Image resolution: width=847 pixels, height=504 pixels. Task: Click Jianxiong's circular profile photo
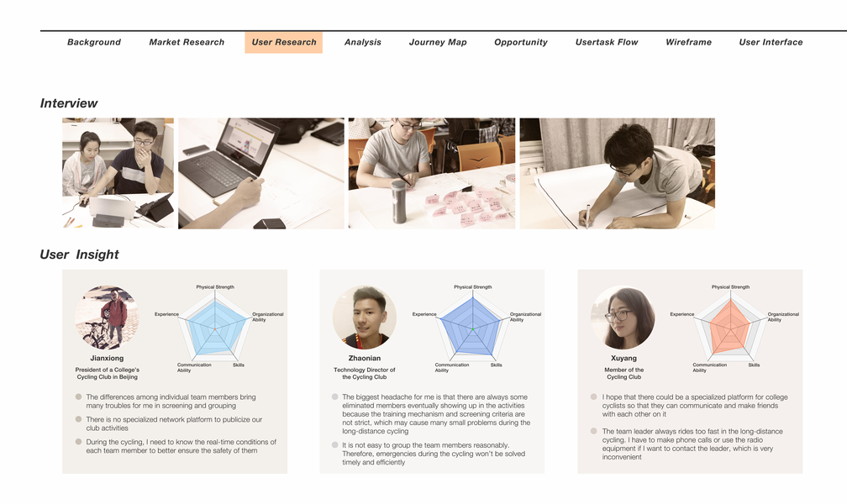(x=107, y=318)
